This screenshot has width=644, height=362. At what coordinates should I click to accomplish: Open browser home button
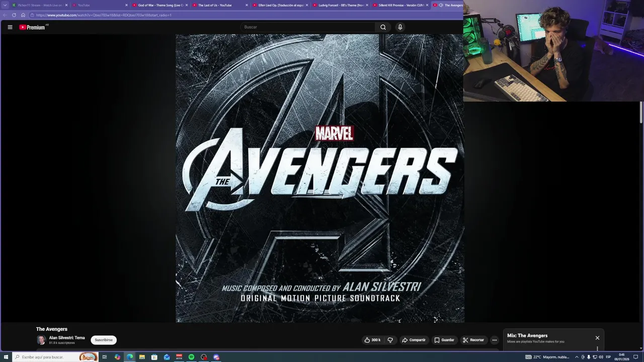coord(23,15)
